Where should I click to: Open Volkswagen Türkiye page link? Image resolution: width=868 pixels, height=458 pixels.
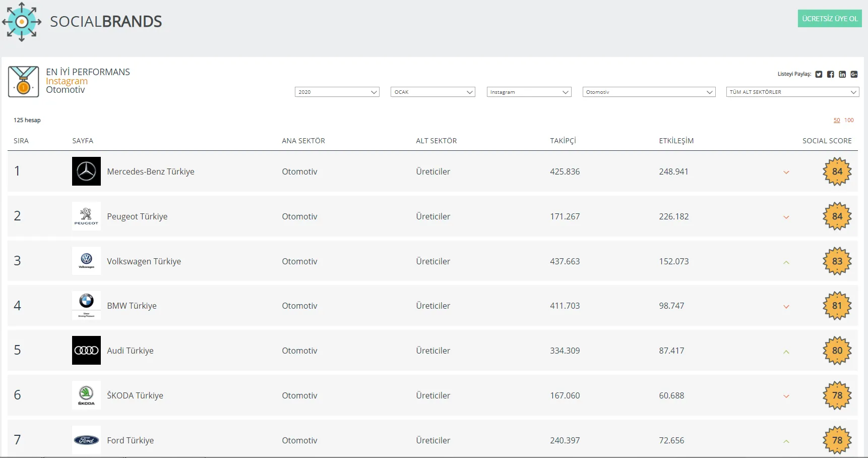[144, 261]
